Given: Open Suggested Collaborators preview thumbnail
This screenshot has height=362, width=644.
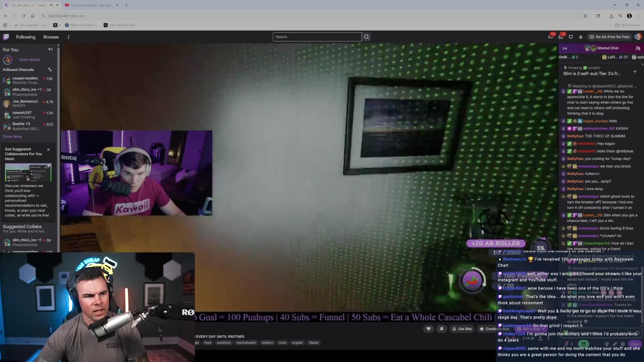Looking at the screenshot, I should 28,172.
